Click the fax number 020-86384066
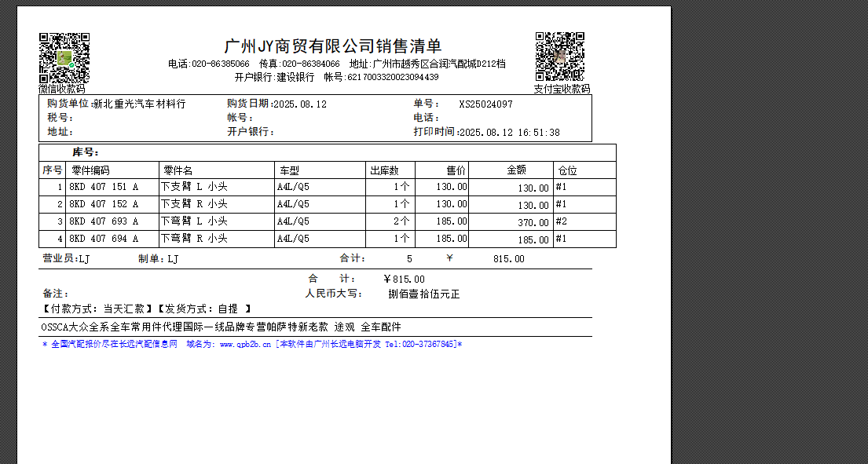Viewport: 868px width, 464px height. (x=310, y=64)
